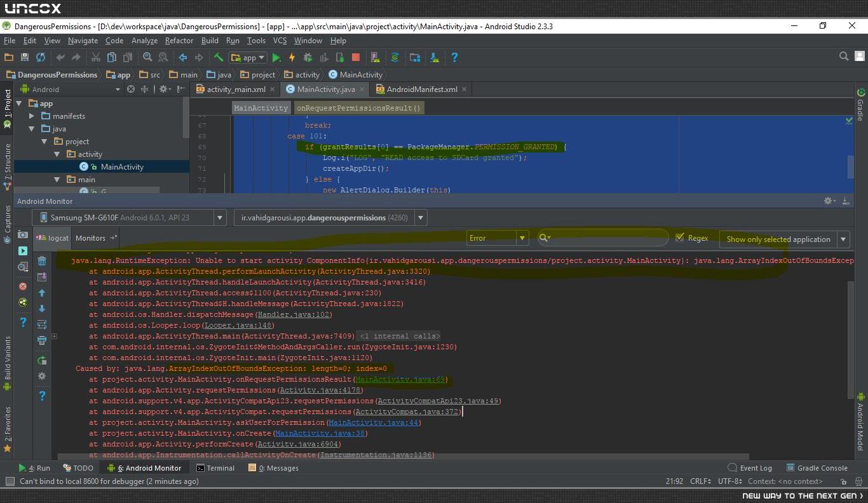This screenshot has height=503, width=868.
Task: Click the Find magnifier icon
Action: [x=147, y=57]
